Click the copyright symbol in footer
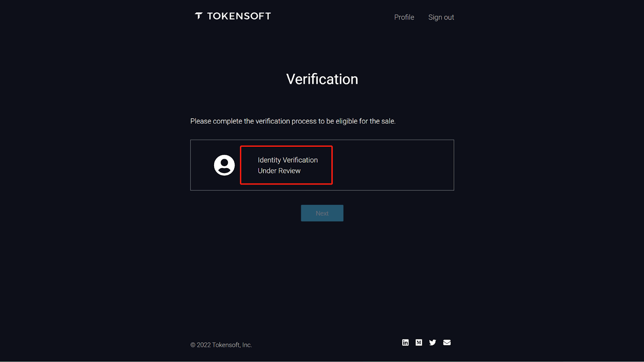The height and width of the screenshot is (362, 644). click(193, 345)
